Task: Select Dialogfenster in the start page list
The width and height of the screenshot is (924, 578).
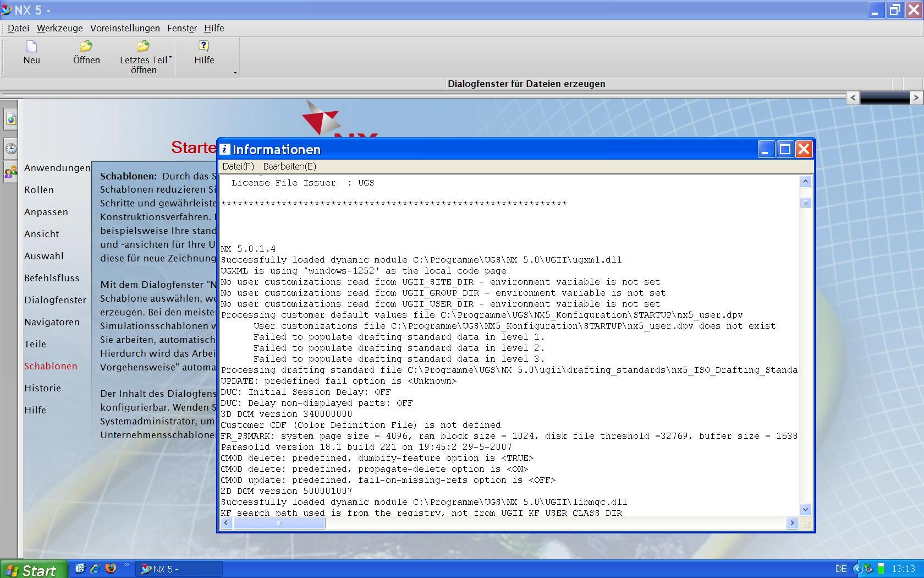Action: (x=55, y=300)
